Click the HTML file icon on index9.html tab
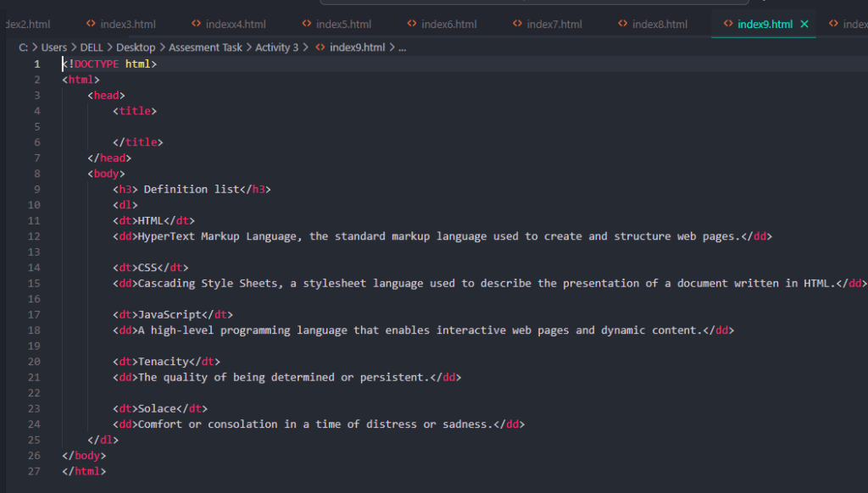868x493 pixels. coord(728,25)
